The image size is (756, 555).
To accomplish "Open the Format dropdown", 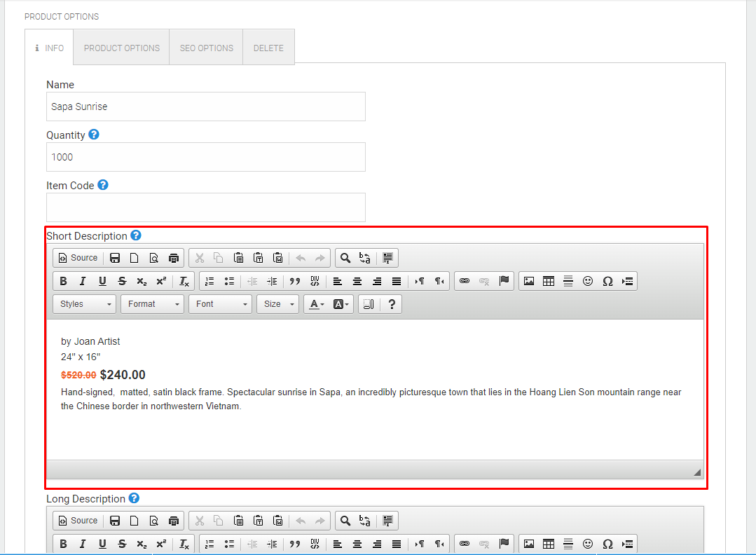I will 152,304.
